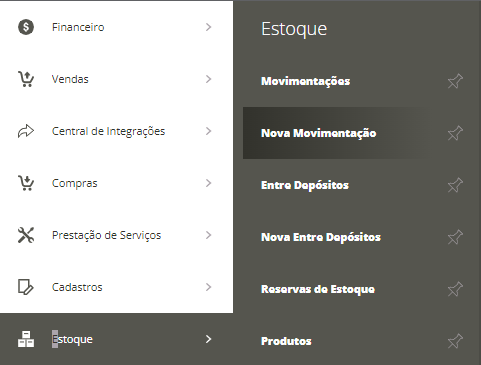Open the Compras menu item
The height and width of the screenshot is (365, 481).
[x=116, y=183]
